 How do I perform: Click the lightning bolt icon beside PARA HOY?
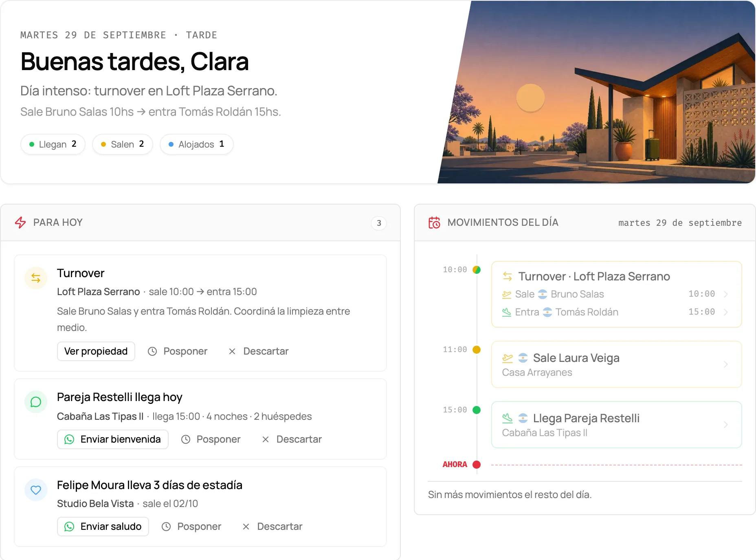20,223
